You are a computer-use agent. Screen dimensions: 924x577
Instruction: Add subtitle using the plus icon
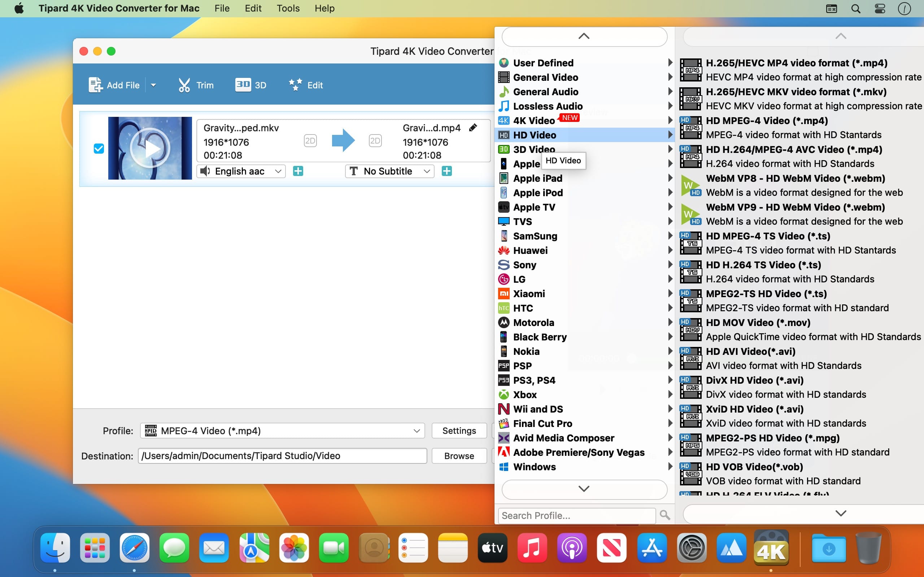(446, 171)
